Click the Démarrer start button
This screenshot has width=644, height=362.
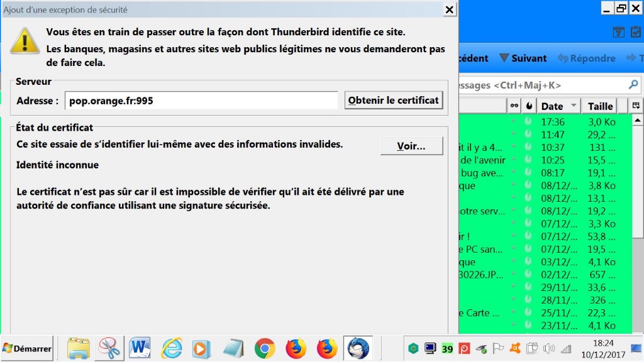(27, 348)
